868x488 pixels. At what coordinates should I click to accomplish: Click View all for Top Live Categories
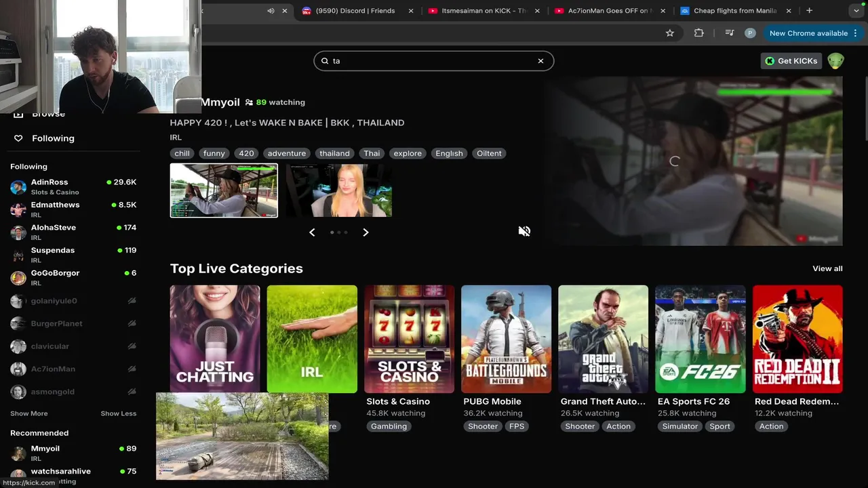[x=827, y=268]
